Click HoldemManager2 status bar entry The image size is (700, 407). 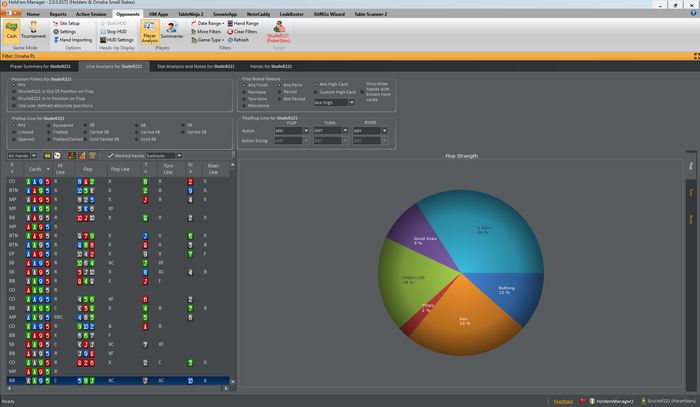click(611, 401)
